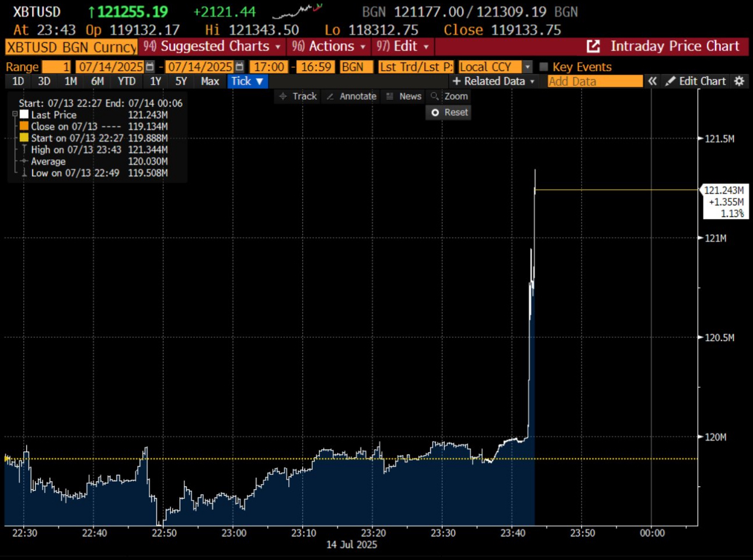The height and width of the screenshot is (560, 753).
Task: Click the Edit Chart pencil button
Action: [x=696, y=81]
